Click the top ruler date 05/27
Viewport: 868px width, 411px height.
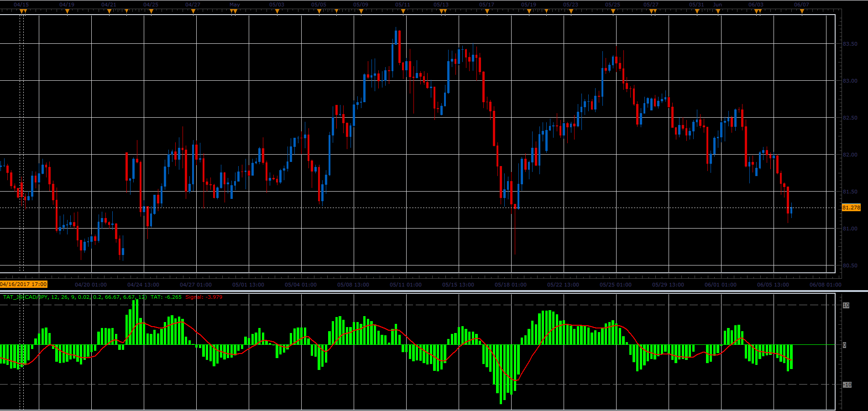tap(651, 5)
